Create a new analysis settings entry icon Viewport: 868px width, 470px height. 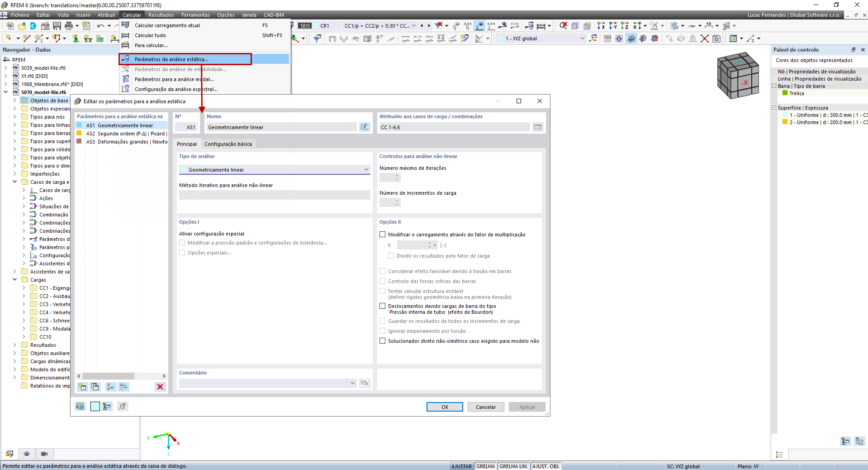82,387
